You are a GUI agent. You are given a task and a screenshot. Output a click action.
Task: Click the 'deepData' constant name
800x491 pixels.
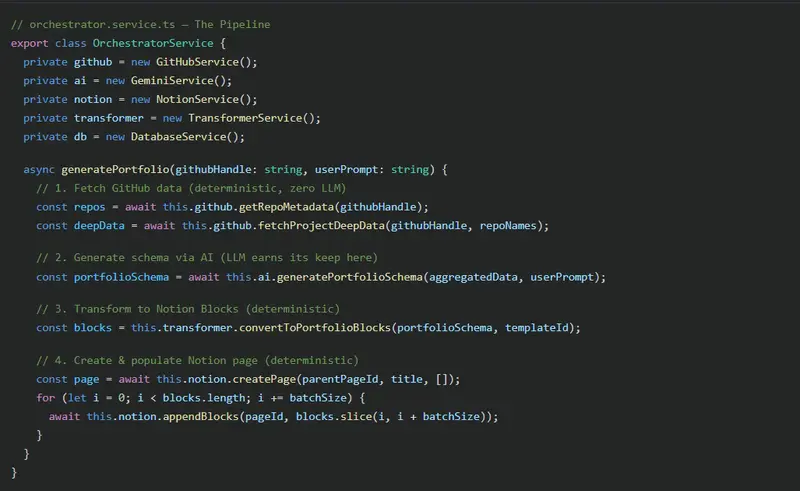coord(99,226)
